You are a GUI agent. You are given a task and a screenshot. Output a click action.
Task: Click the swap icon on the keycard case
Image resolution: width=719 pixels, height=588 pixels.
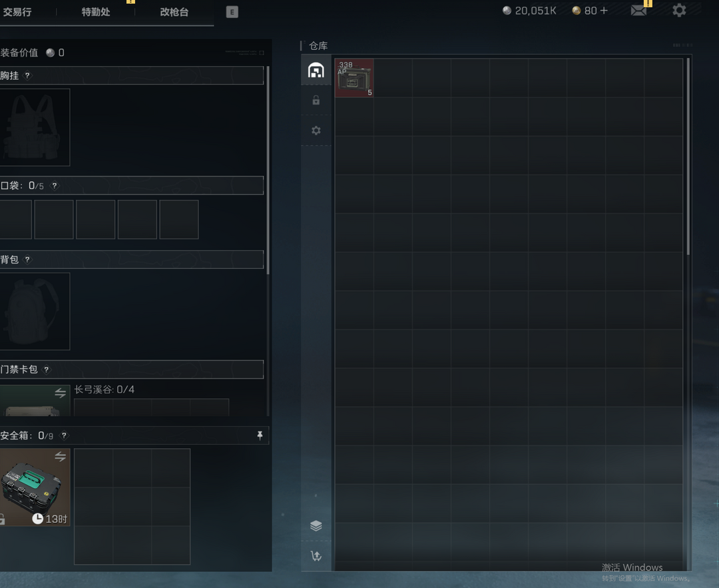pyautogui.click(x=60, y=393)
